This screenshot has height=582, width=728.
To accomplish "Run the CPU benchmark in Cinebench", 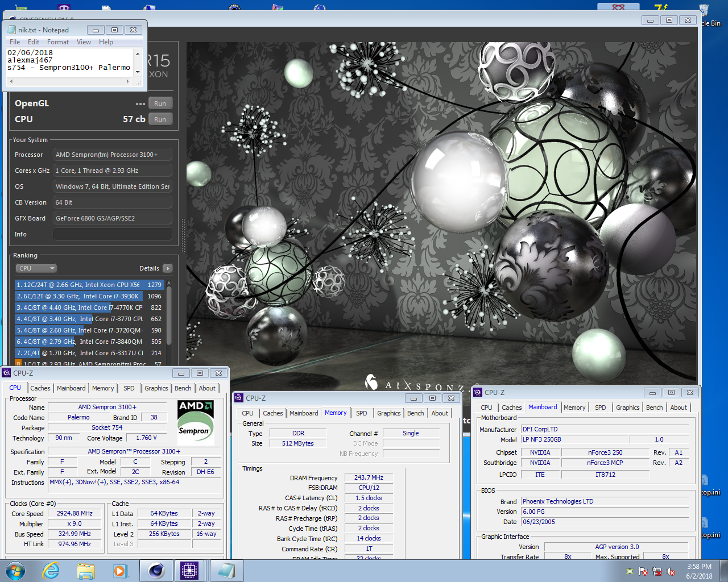I will pos(160,119).
